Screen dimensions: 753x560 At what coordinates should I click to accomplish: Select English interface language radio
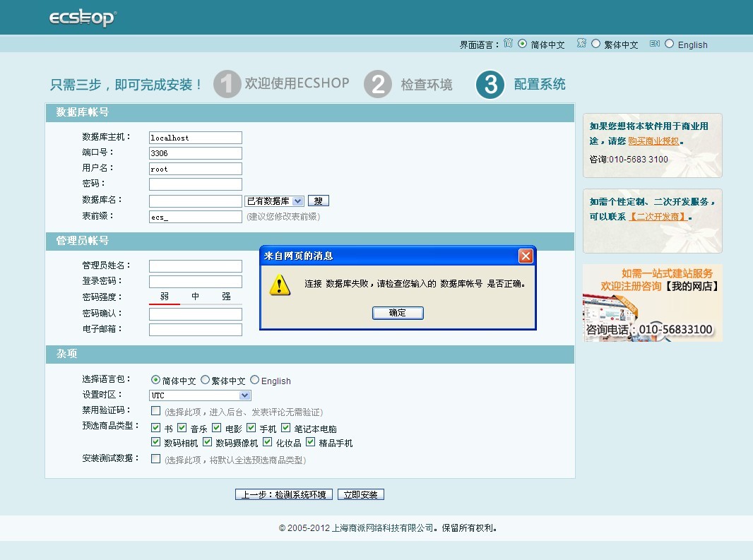[x=670, y=44]
